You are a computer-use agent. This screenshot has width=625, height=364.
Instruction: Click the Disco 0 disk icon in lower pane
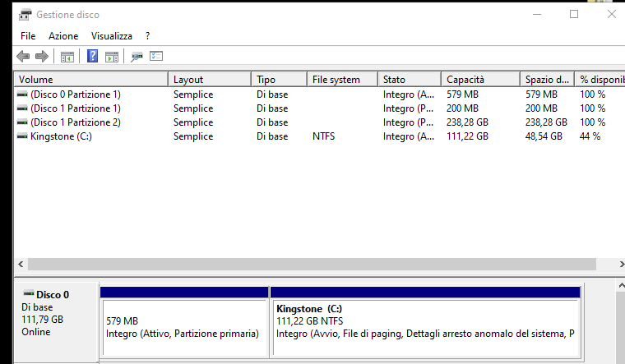[28, 294]
